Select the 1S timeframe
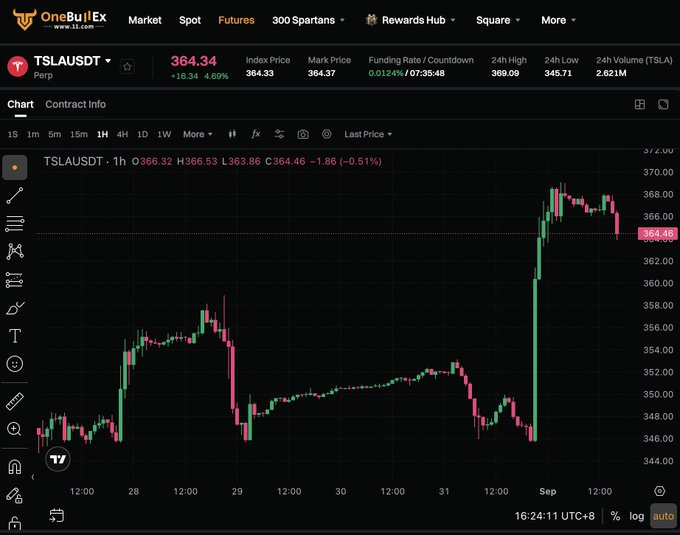The height and width of the screenshot is (535, 680). tap(13, 134)
